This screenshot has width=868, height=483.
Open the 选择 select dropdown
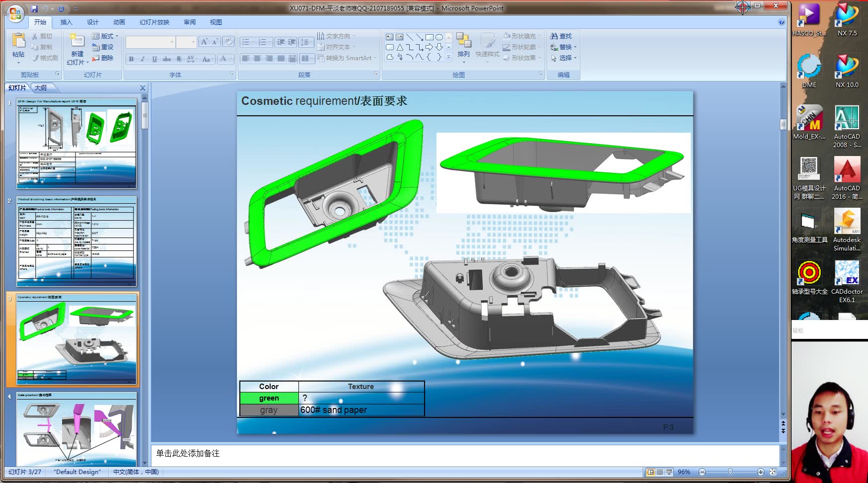pyautogui.click(x=564, y=58)
